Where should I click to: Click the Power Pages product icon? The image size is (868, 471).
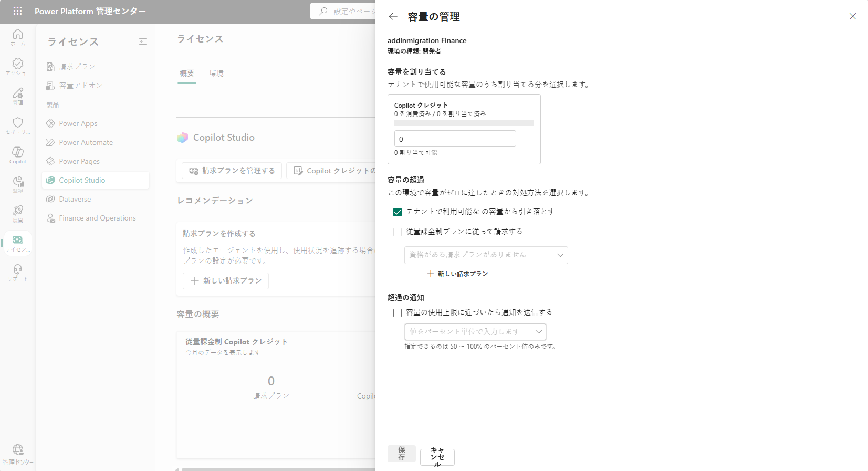[50, 161]
